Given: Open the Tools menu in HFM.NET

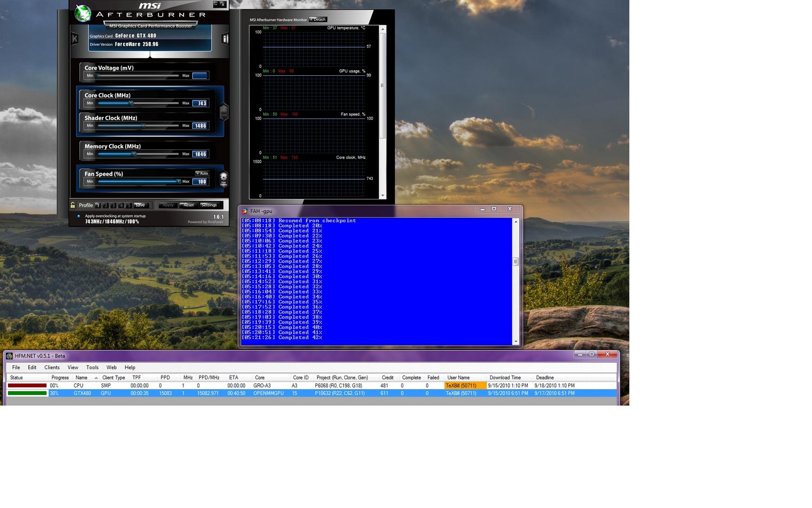Looking at the screenshot, I should (x=92, y=367).
